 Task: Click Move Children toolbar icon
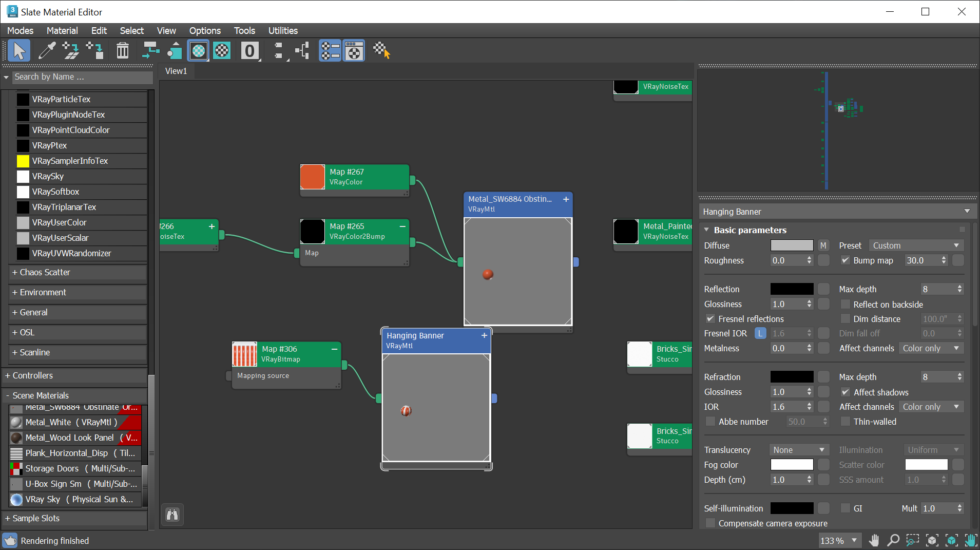coord(150,51)
